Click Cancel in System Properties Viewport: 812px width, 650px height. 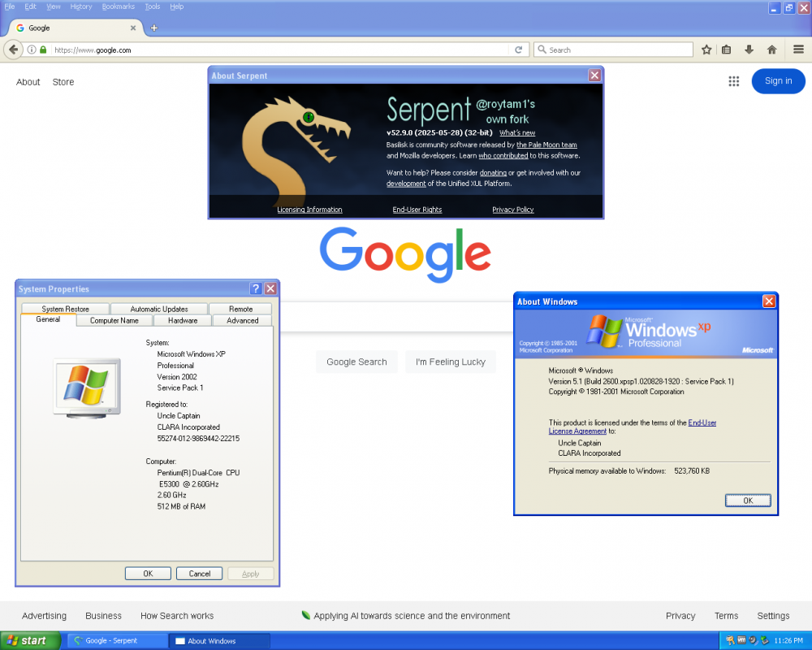coord(199,574)
